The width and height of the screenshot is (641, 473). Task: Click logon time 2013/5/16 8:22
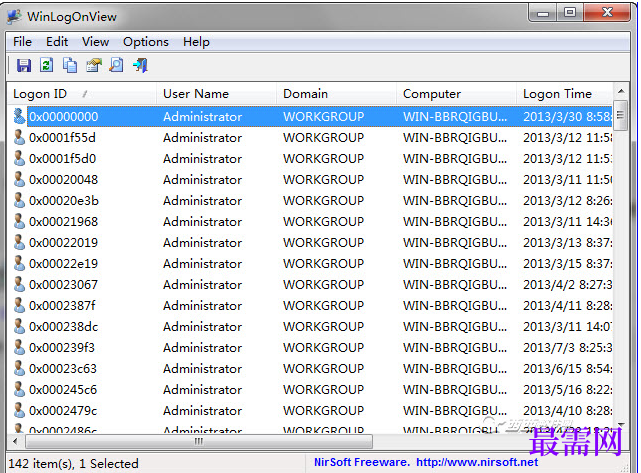pyautogui.click(x=567, y=390)
